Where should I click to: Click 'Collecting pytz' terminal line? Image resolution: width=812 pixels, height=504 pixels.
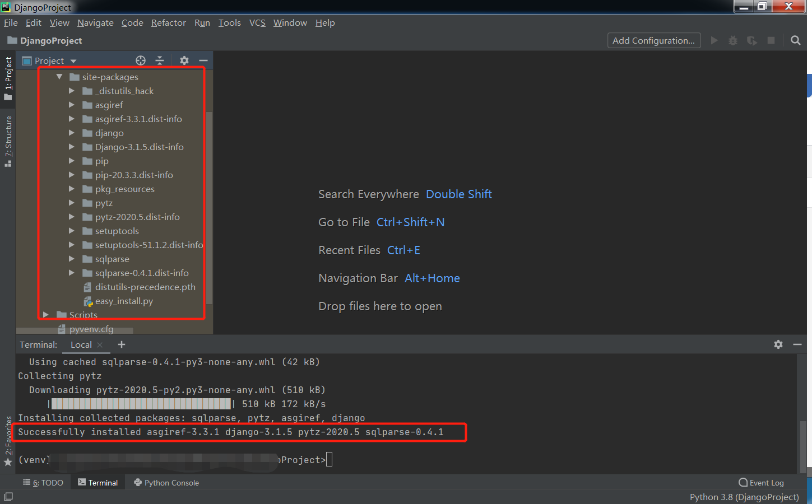point(60,376)
